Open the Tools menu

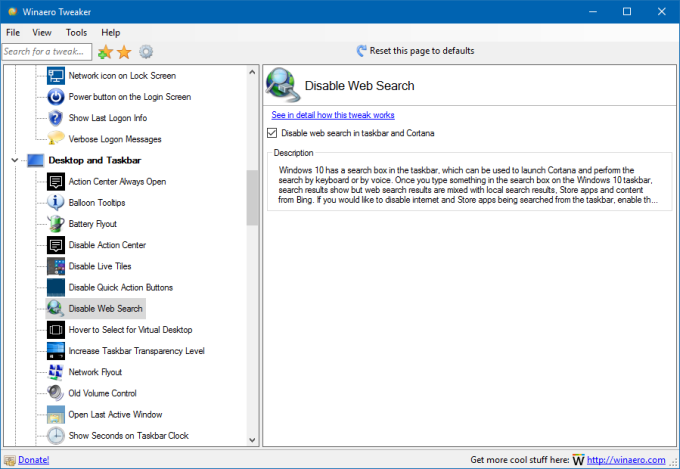pyautogui.click(x=76, y=33)
